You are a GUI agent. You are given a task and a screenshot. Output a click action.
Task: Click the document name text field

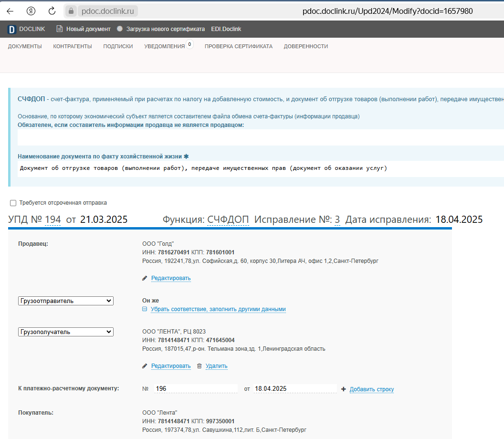coord(261,168)
